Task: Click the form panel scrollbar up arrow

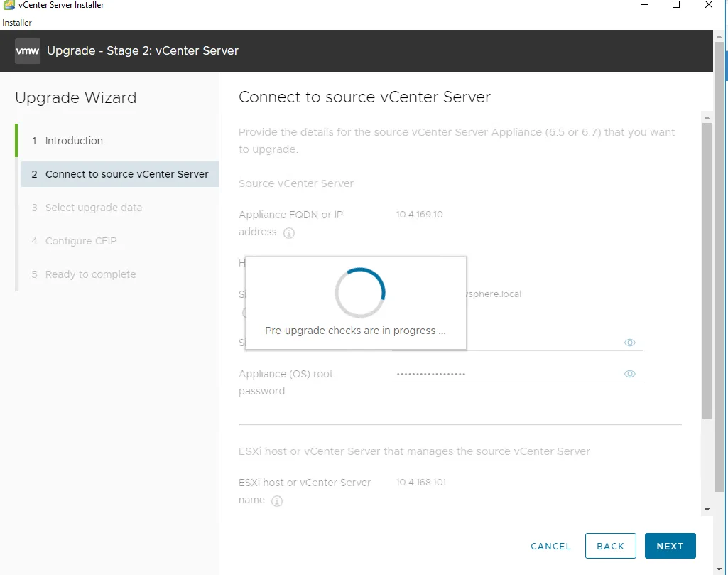Action: (707, 118)
